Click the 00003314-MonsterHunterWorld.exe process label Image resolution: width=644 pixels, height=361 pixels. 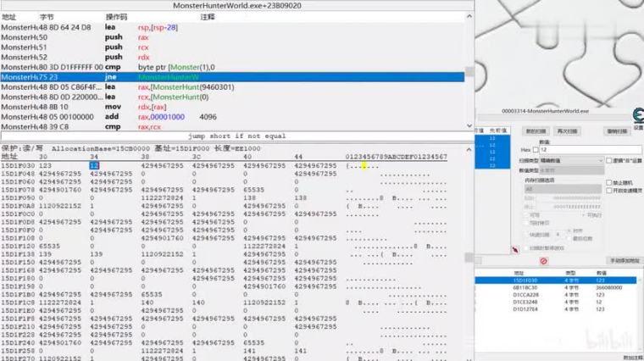tap(545, 111)
